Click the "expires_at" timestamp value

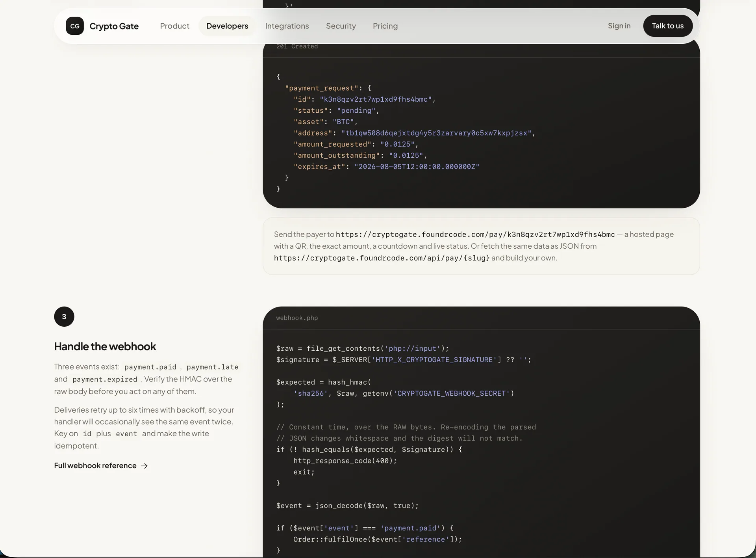pyautogui.click(x=417, y=167)
